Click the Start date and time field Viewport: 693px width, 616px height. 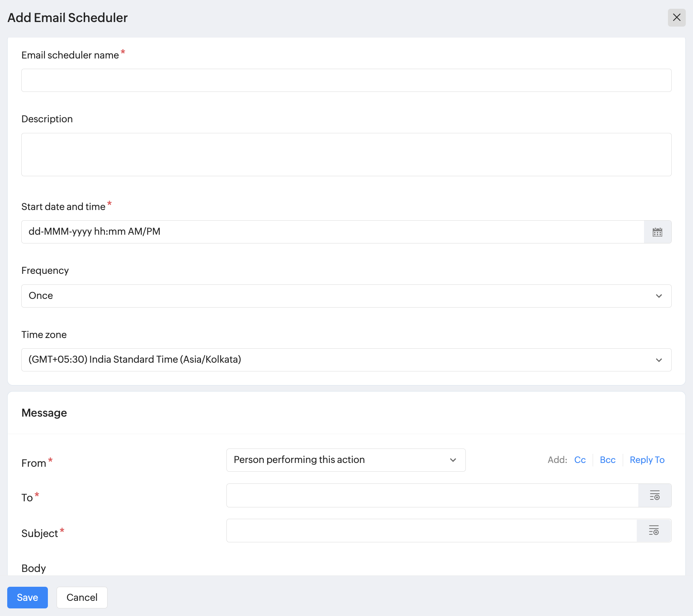332,232
